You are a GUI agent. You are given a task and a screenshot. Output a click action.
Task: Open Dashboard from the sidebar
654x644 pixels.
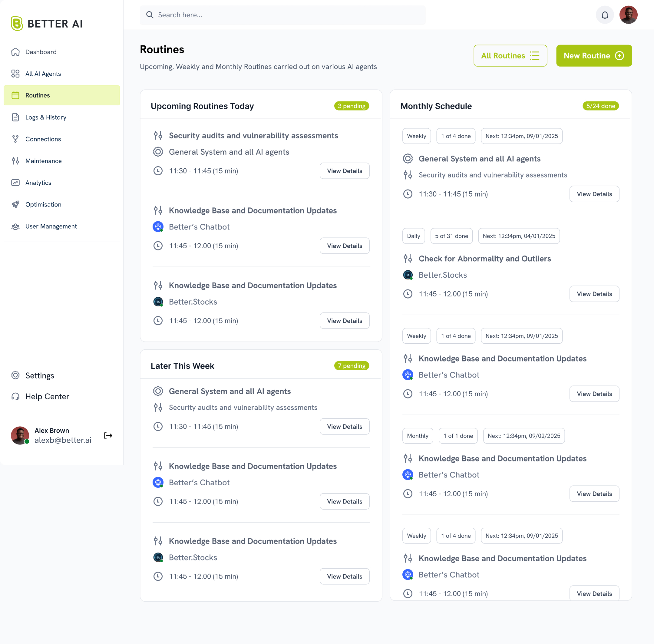[x=41, y=52]
